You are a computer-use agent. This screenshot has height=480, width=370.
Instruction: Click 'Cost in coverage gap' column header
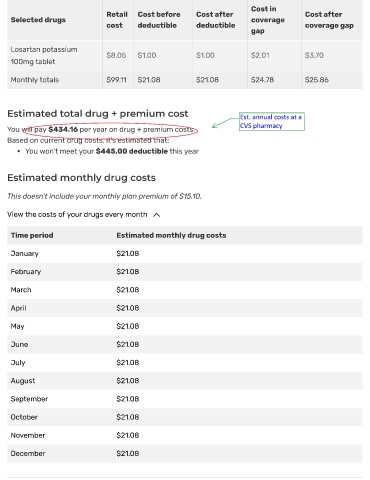pyautogui.click(x=268, y=20)
